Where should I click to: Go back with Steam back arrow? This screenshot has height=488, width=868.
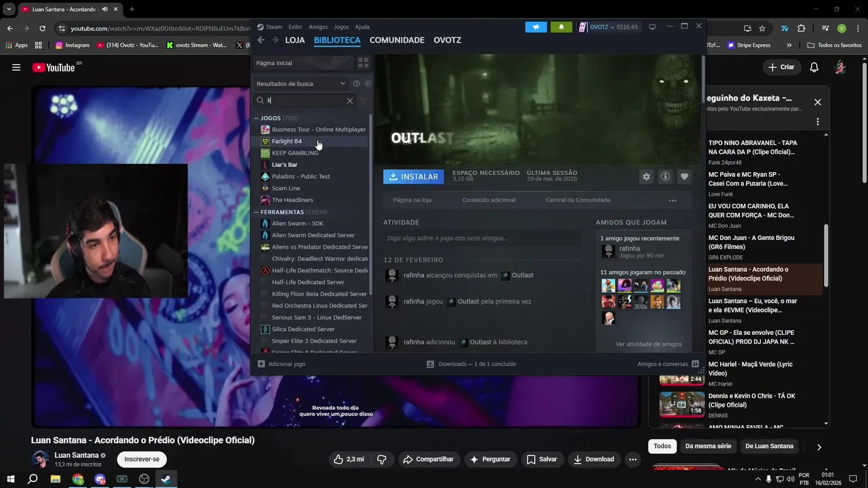[261, 40]
